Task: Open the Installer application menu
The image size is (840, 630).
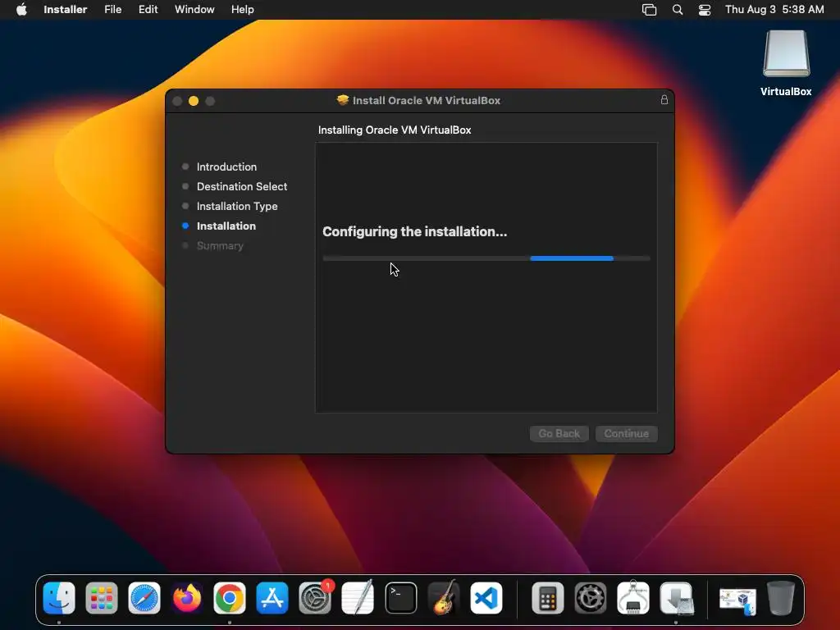Action: pyautogui.click(x=65, y=10)
